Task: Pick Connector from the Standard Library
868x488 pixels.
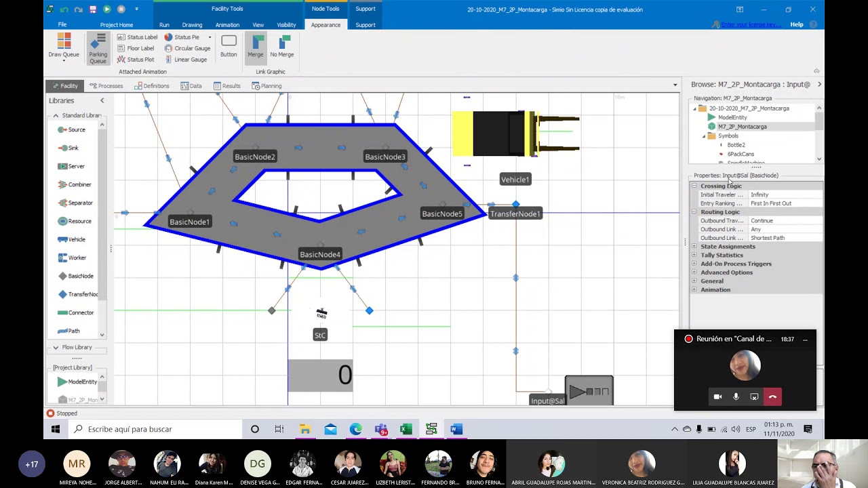Action: [x=75, y=312]
